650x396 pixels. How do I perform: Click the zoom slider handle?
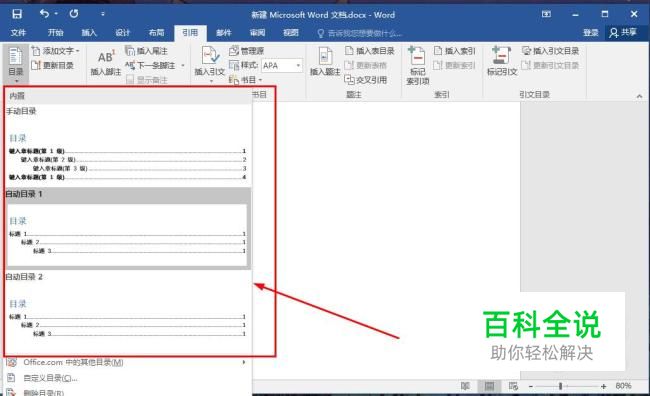560,386
